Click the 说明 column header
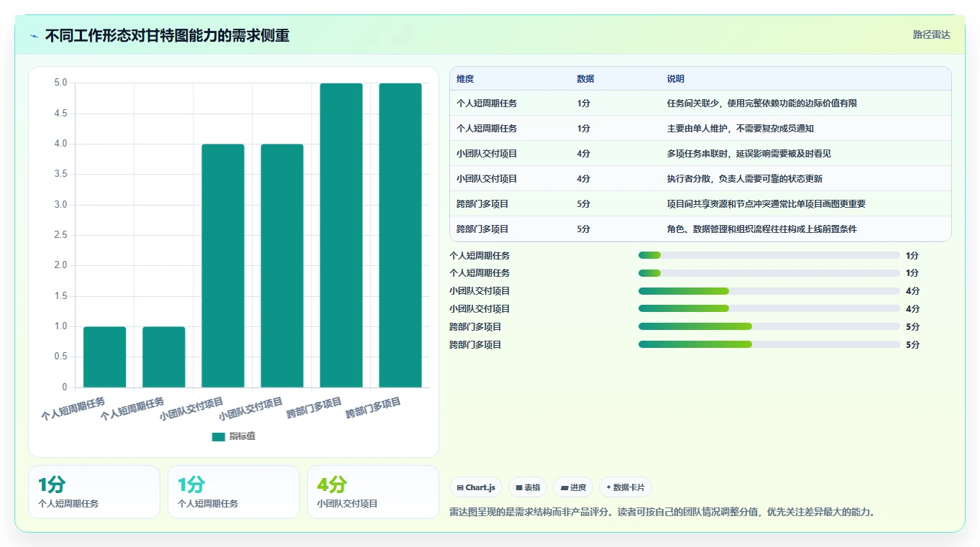980x547 pixels. point(676,79)
